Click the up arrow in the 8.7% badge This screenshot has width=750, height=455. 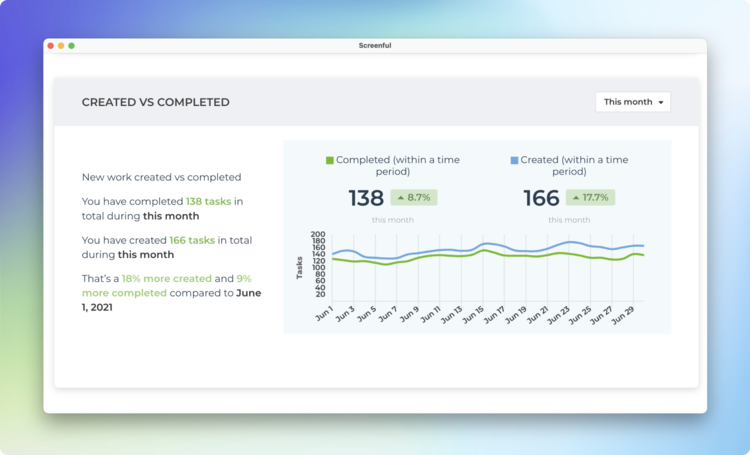coord(401,198)
